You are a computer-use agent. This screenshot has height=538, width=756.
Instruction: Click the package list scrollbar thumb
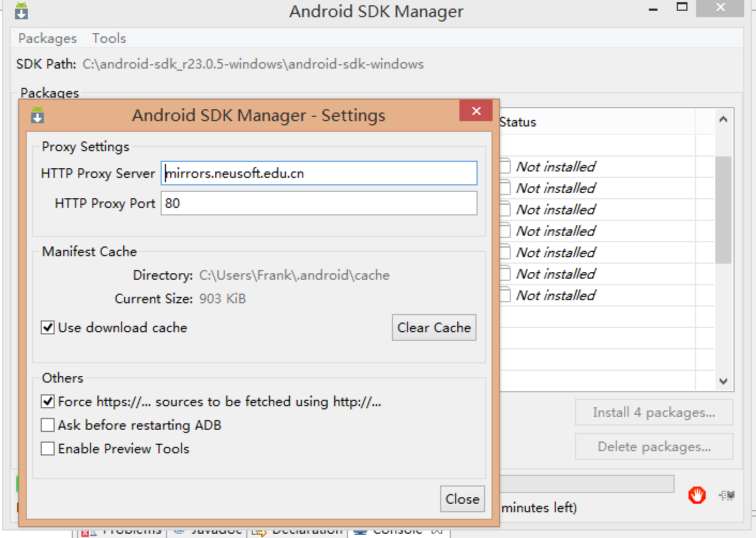723,210
